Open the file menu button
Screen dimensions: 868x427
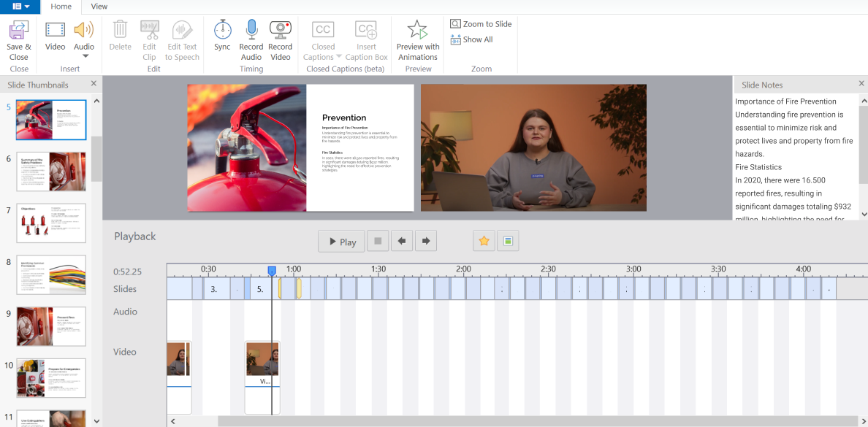click(20, 7)
